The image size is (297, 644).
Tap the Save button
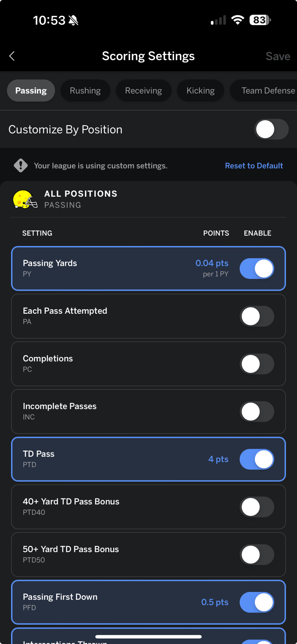278,56
